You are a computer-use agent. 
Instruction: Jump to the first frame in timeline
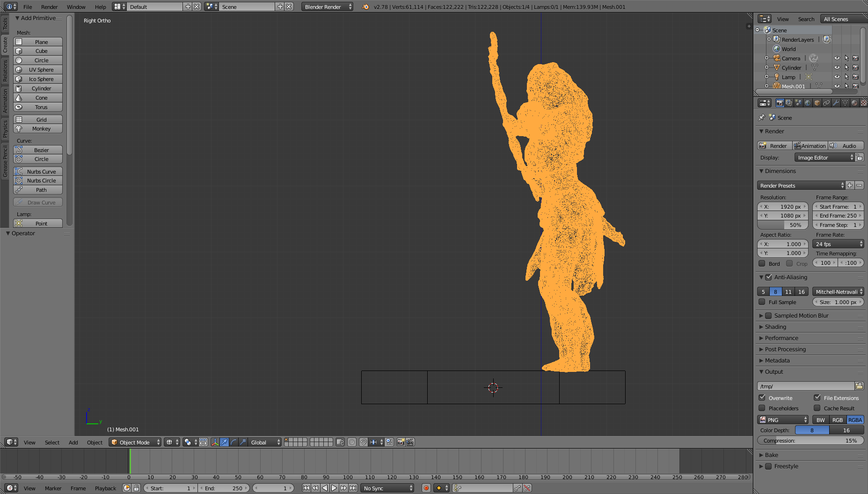coord(306,488)
